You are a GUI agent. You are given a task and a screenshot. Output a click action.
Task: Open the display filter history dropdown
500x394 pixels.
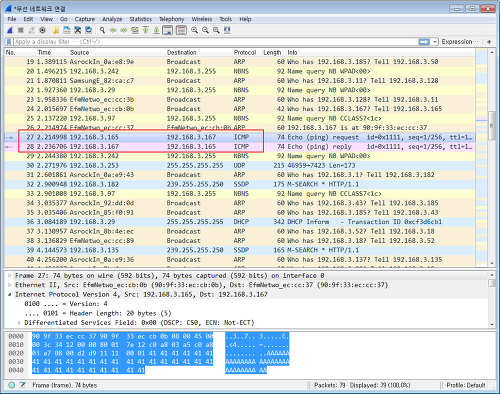(435, 42)
